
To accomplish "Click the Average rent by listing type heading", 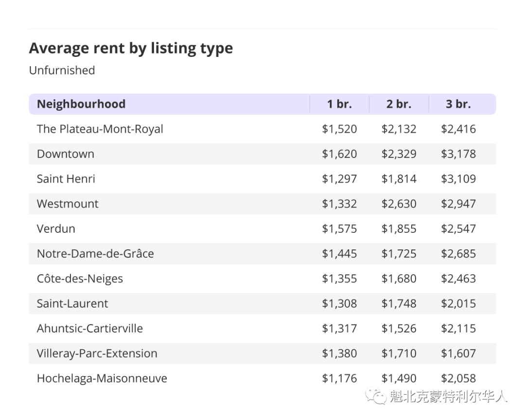I will 131,49.
